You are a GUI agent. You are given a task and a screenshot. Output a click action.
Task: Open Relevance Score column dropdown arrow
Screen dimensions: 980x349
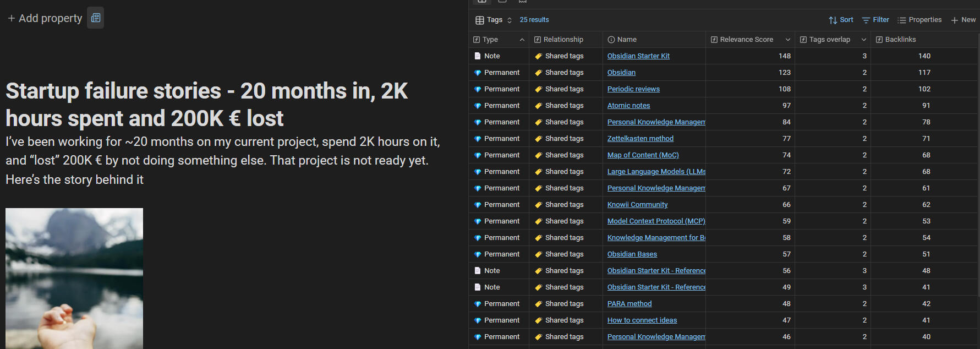[787, 40]
